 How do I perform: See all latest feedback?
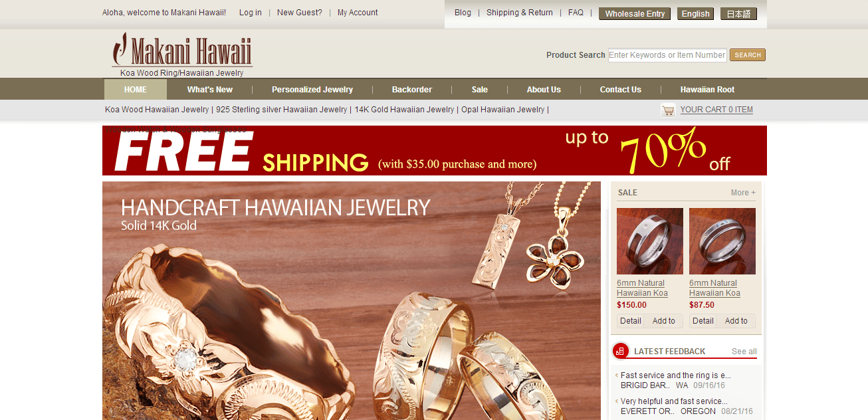click(744, 352)
